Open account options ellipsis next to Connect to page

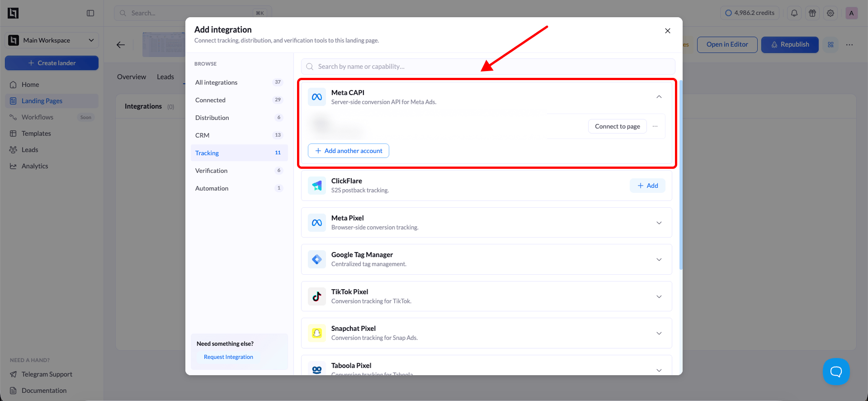point(655,126)
